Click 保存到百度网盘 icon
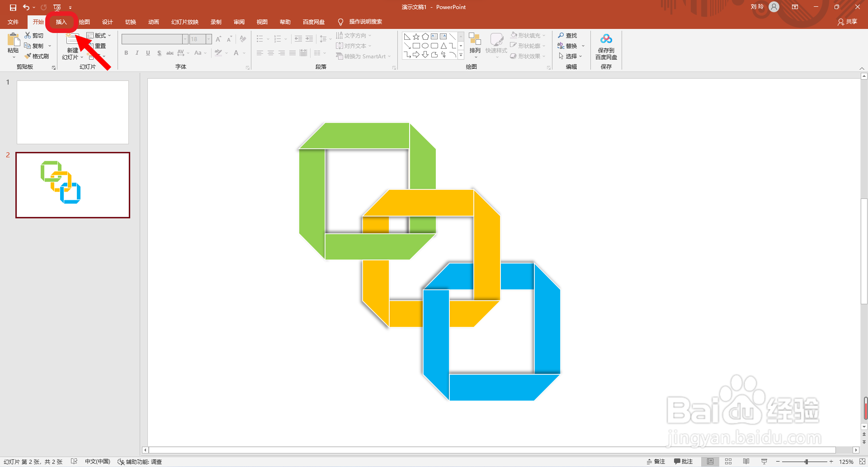The height and width of the screenshot is (467, 868). pos(606,47)
